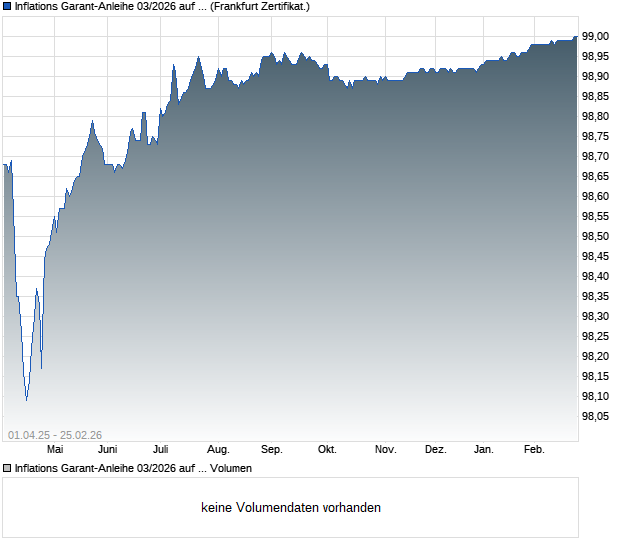The height and width of the screenshot is (546, 620).
Task: Select the Juli label on the time axis
Action: 160,450
